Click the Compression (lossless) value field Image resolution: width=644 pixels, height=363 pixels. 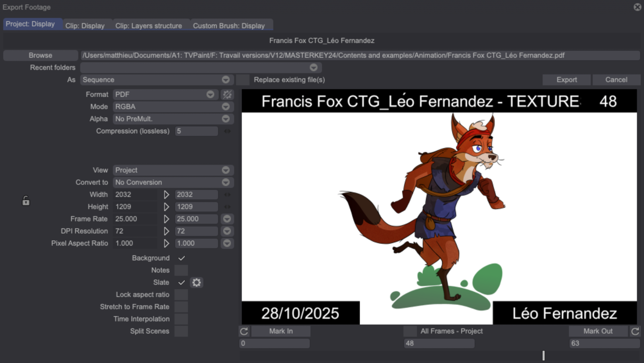point(196,131)
